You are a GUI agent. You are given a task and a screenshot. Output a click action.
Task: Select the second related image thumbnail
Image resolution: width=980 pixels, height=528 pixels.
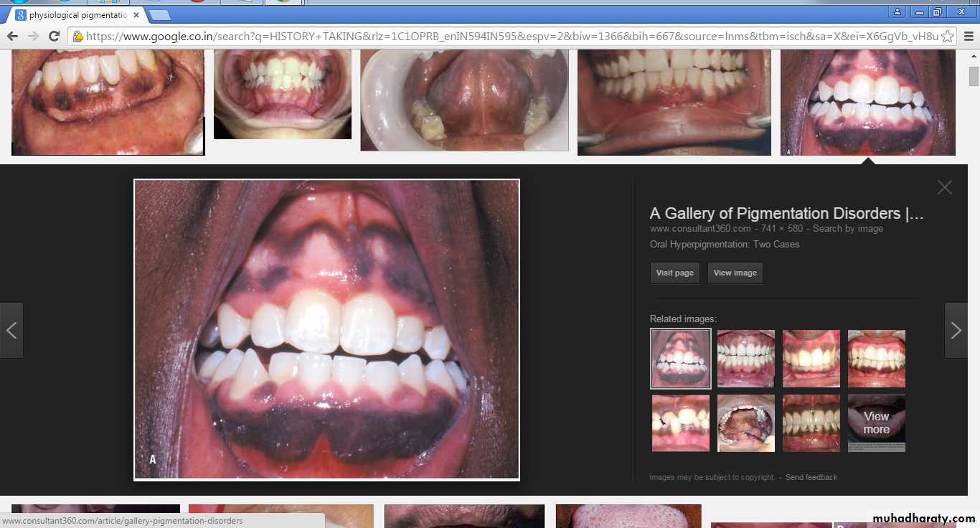pos(745,358)
